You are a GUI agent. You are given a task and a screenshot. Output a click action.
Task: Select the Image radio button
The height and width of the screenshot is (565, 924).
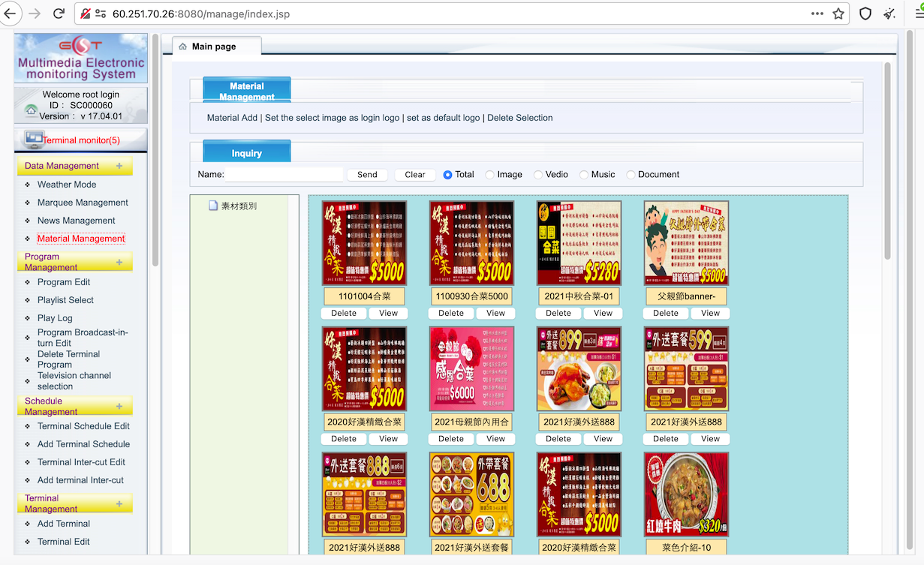[x=489, y=175]
